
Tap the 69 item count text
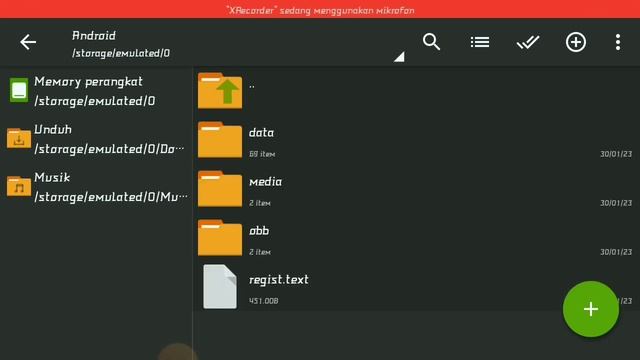(262, 154)
